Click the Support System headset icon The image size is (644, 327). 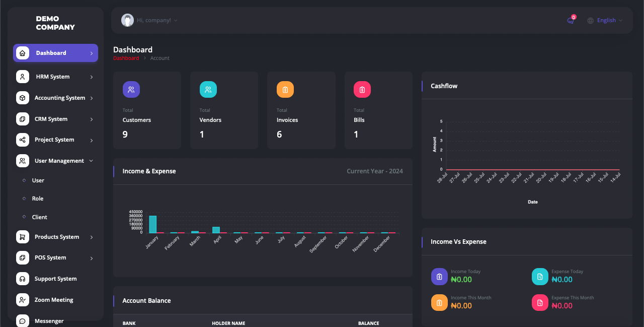click(x=22, y=279)
